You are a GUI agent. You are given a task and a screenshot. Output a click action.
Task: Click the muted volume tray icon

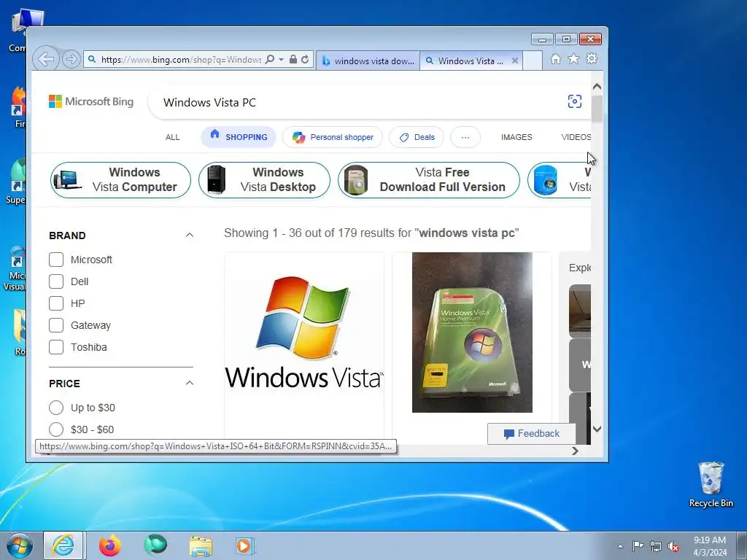[673, 546]
